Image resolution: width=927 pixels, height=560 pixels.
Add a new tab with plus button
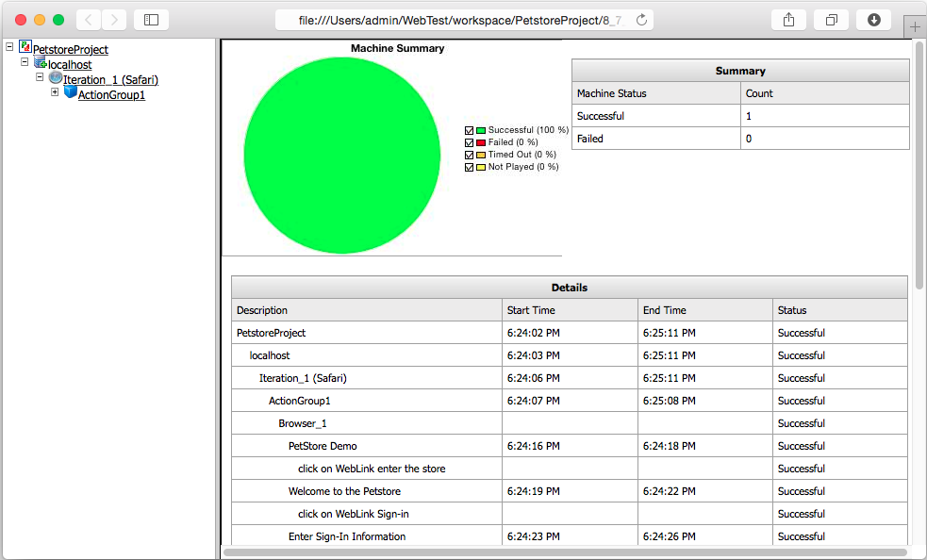(915, 26)
